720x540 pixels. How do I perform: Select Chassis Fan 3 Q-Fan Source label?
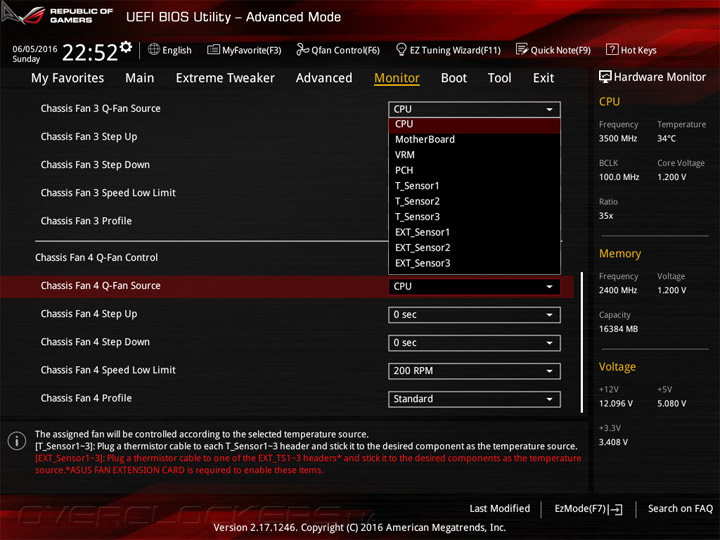101,109
